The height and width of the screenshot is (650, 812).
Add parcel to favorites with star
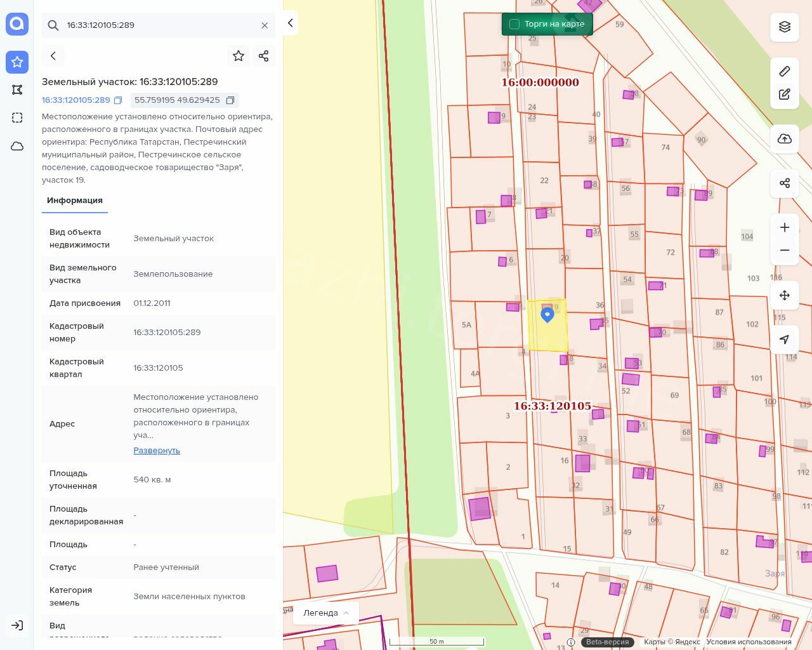[239, 56]
